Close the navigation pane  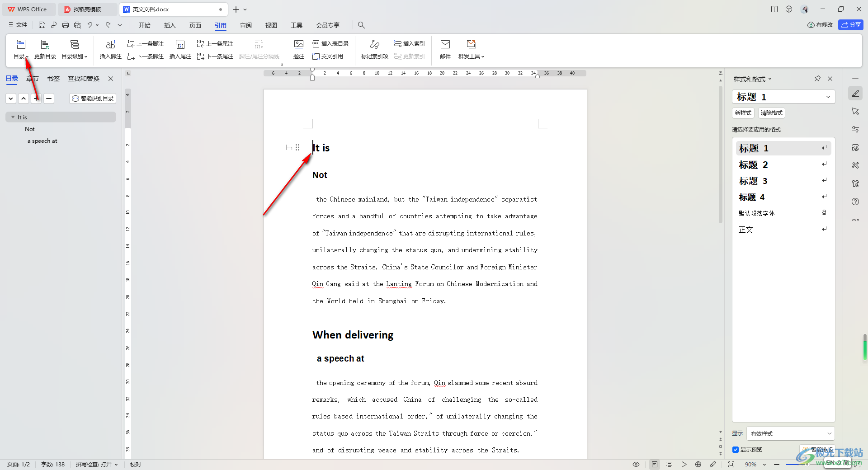click(111, 79)
